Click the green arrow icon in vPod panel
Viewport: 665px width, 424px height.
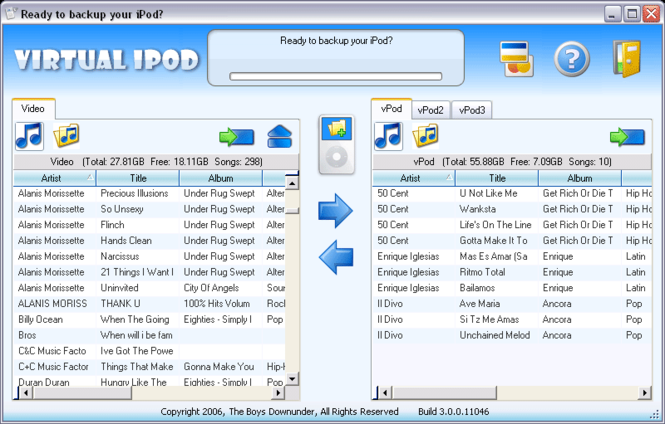(x=627, y=137)
